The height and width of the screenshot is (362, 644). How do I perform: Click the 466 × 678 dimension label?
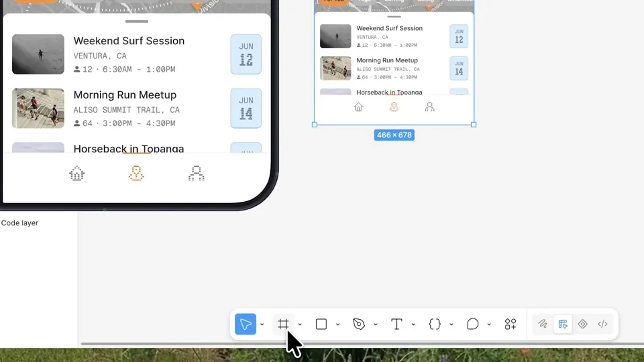pyautogui.click(x=394, y=135)
